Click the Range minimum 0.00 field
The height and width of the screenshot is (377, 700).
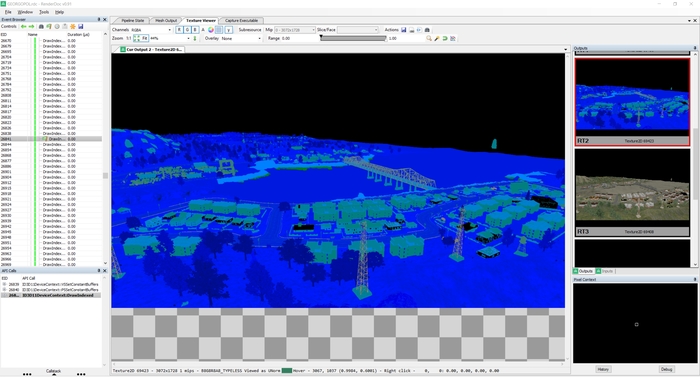click(299, 38)
